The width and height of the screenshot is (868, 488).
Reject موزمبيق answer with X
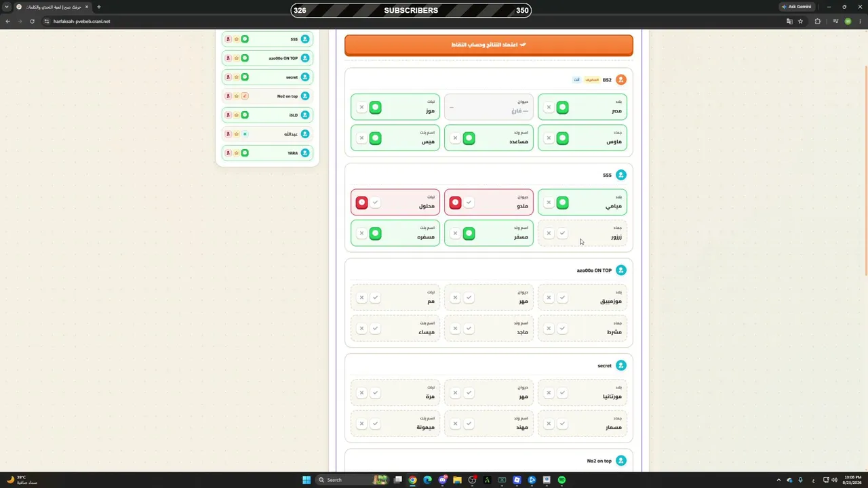[x=549, y=298]
